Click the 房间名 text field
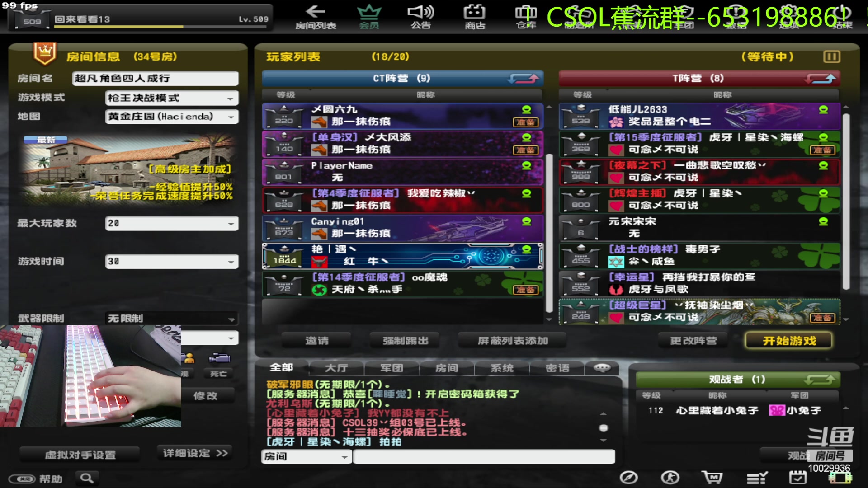 pos(155,78)
